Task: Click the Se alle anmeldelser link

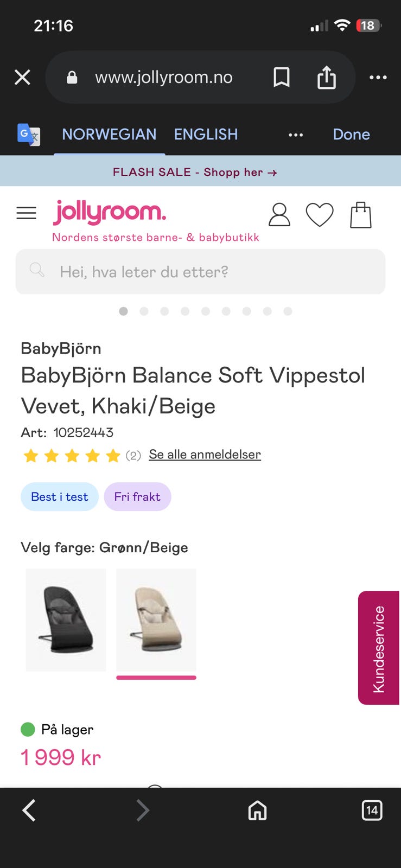Action: coord(205,455)
